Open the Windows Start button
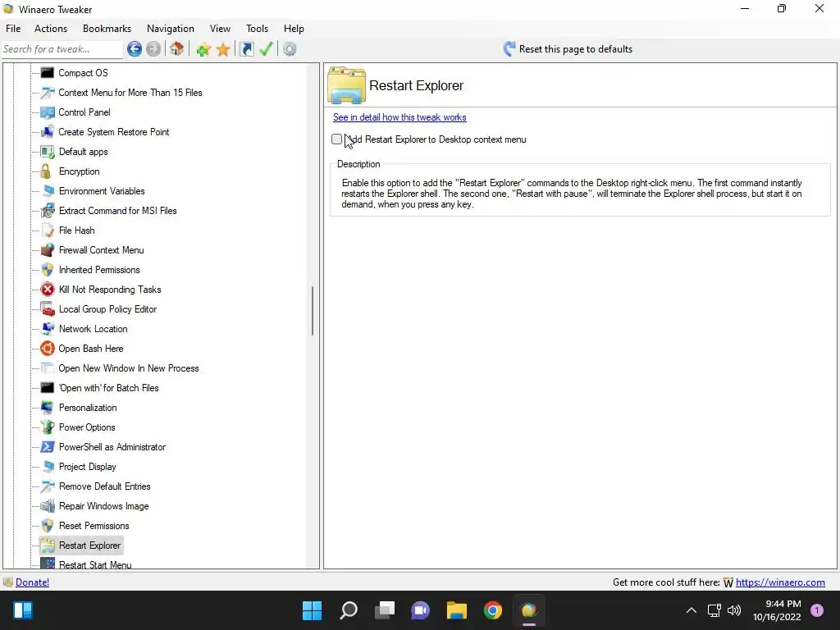Viewport: 840px width, 630px height. 312,610
